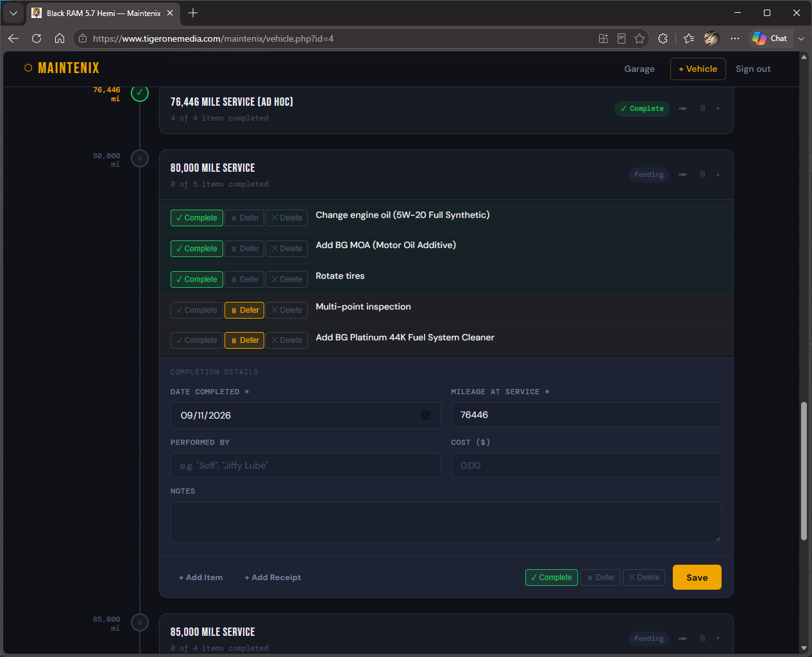Click the 80,000 mi timeline node

click(x=140, y=158)
